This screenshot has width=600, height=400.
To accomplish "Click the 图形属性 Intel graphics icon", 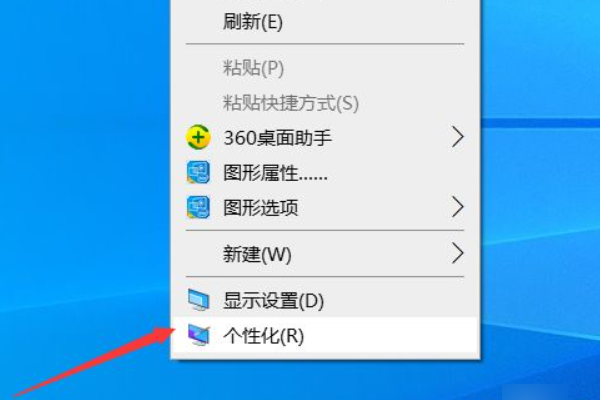I will pos(198,172).
